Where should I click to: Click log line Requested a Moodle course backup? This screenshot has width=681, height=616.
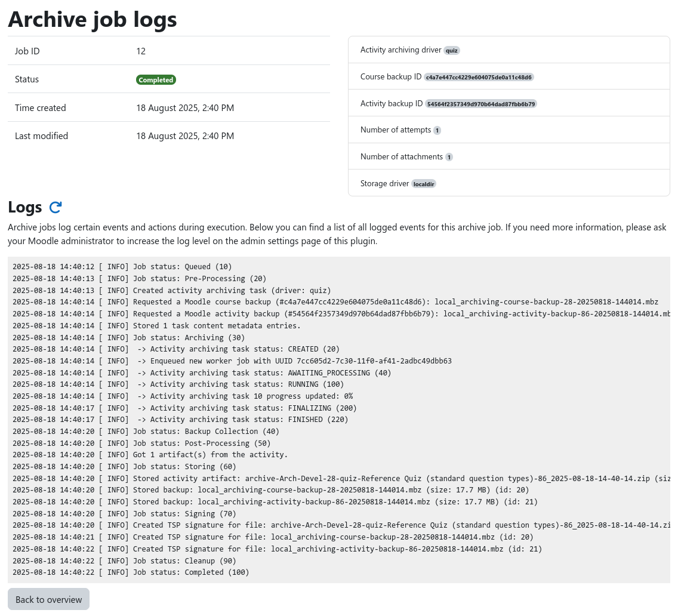click(335, 302)
